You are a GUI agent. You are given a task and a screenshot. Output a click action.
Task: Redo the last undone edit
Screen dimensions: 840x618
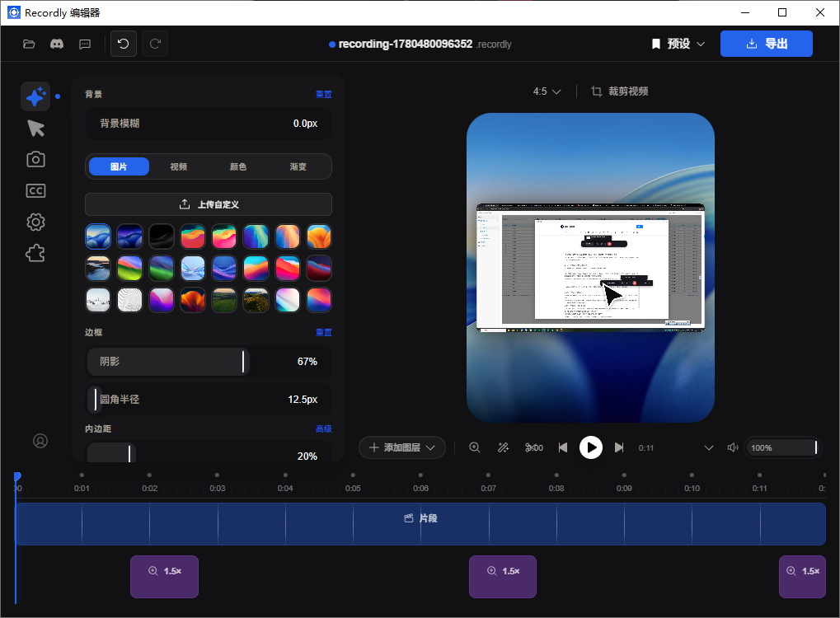pos(155,44)
